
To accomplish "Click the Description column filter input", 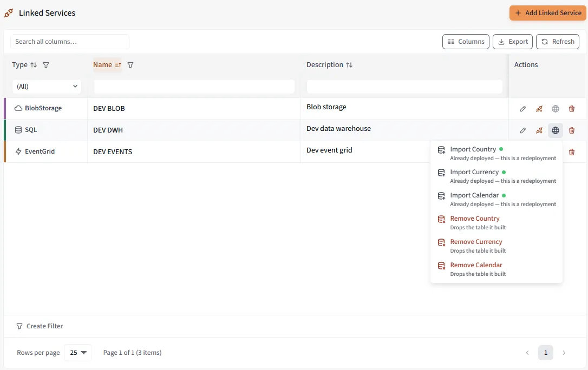I will coord(404,87).
